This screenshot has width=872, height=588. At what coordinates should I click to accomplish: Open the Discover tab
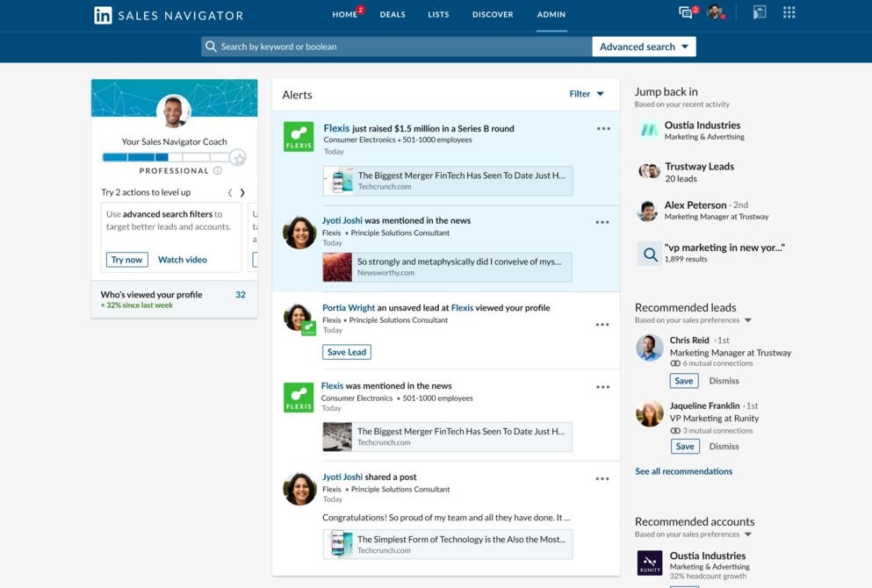(x=493, y=14)
